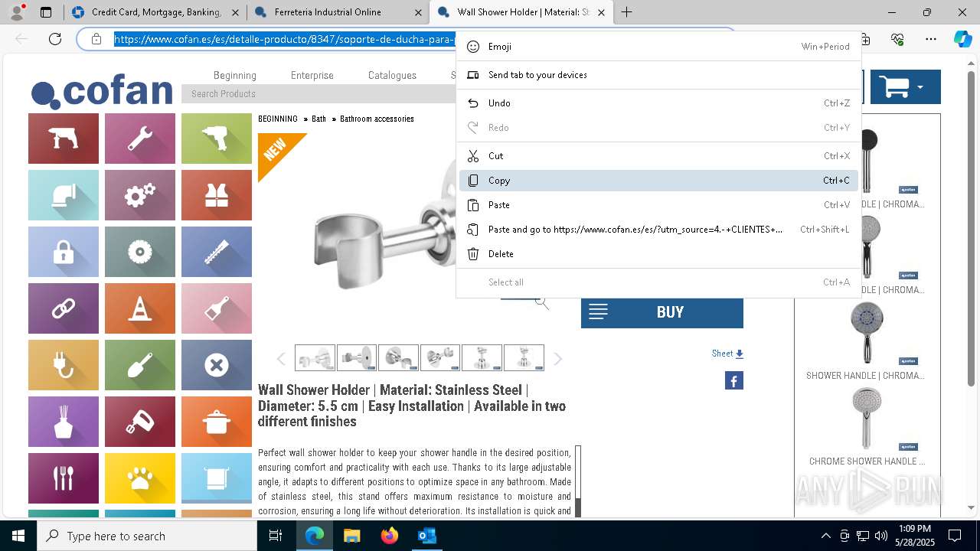Choose Emoji in the context menu
980x551 pixels.
click(658, 47)
